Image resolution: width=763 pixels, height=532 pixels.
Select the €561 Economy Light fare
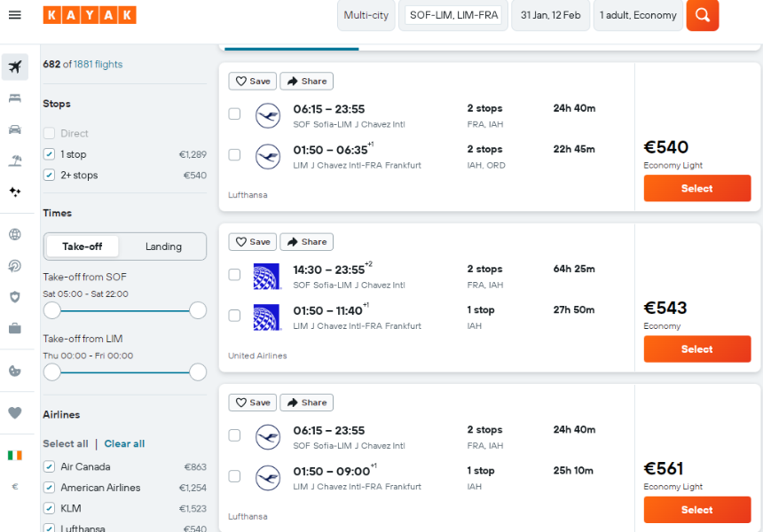coord(697,510)
